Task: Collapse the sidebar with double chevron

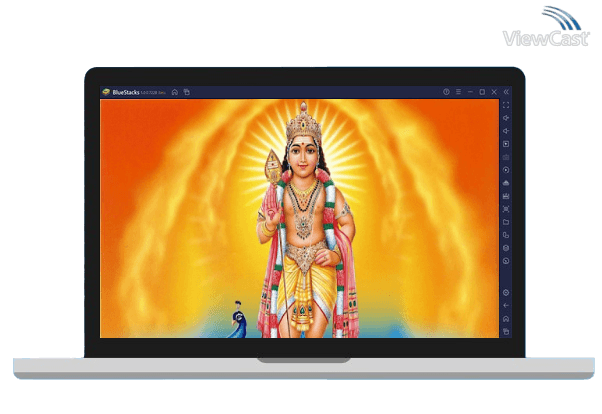Action: click(x=506, y=92)
